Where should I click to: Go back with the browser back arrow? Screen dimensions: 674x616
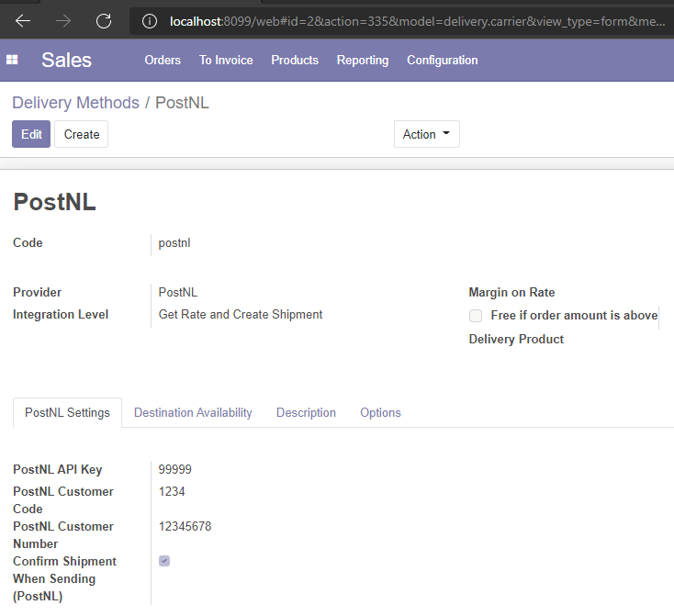23,20
